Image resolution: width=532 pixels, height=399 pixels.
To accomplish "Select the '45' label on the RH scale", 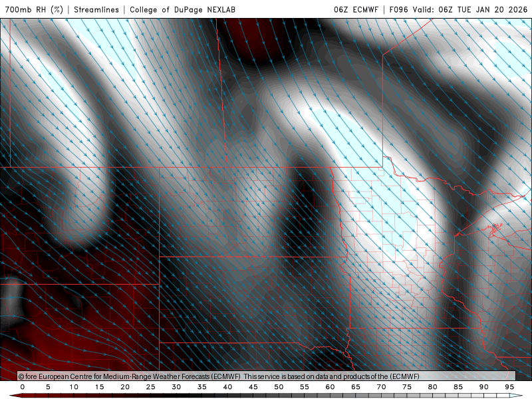I will coord(253,387).
